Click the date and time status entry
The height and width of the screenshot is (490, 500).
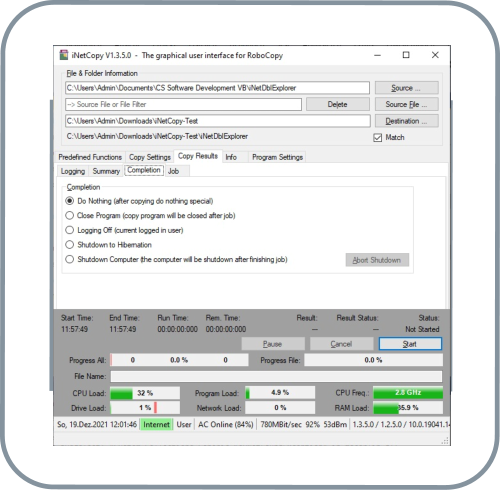click(x=97, y=425)
